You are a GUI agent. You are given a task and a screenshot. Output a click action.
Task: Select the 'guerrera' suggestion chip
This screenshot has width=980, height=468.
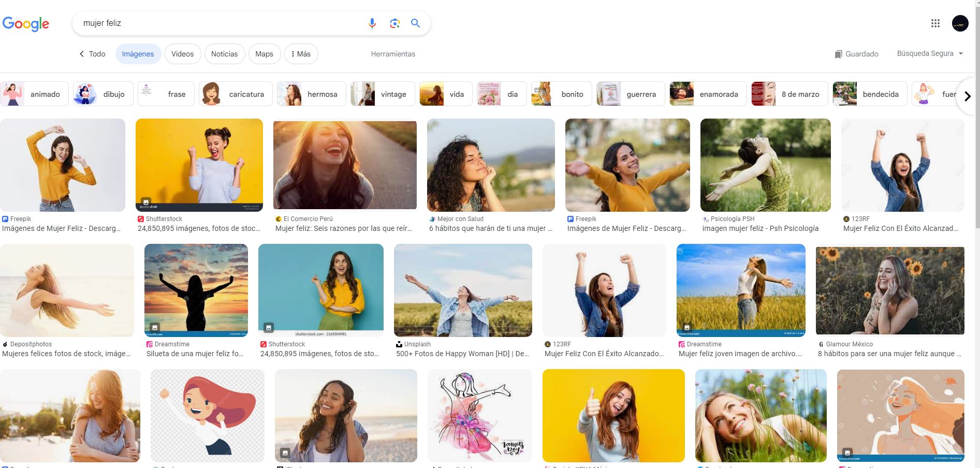631,94
